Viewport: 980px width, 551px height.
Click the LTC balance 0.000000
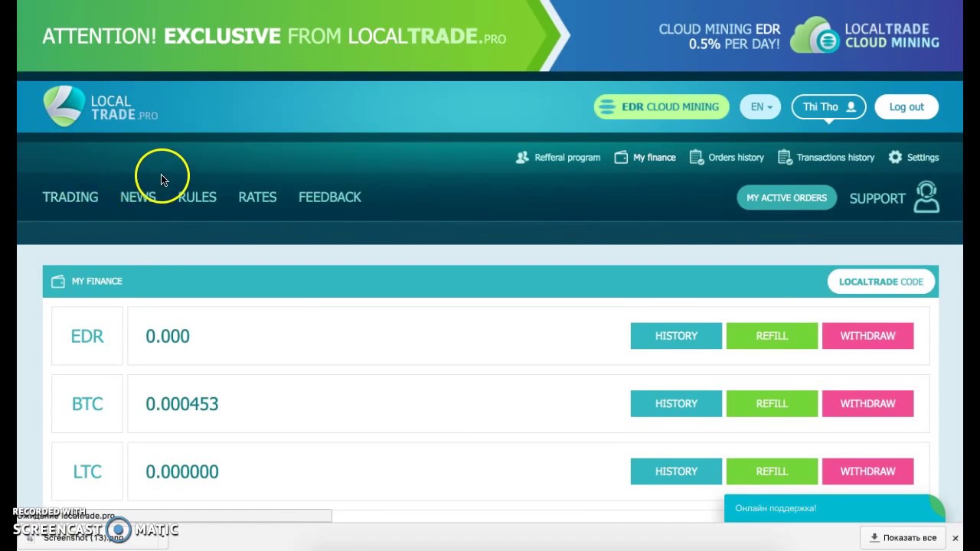click(182, 471)
